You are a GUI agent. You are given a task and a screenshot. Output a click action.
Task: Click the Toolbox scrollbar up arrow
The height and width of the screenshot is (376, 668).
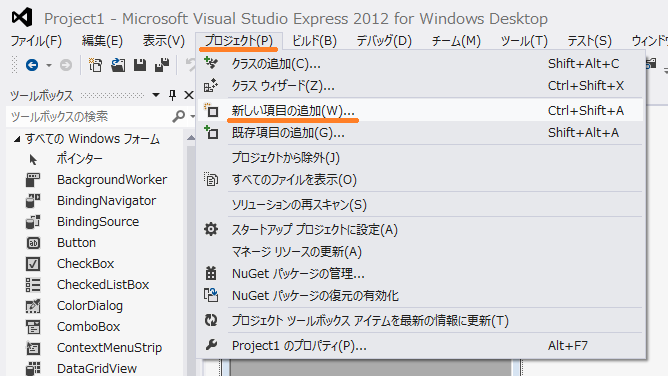(x=190, y=138)
